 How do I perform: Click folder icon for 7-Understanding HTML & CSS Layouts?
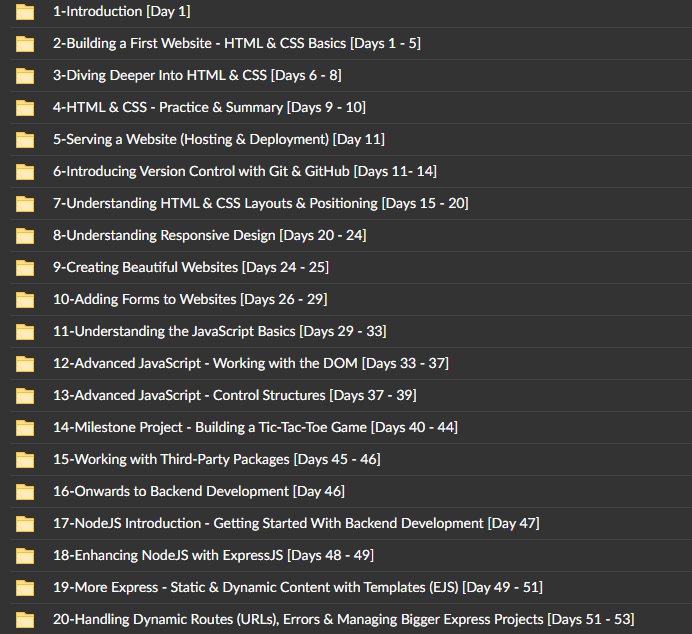25,204
